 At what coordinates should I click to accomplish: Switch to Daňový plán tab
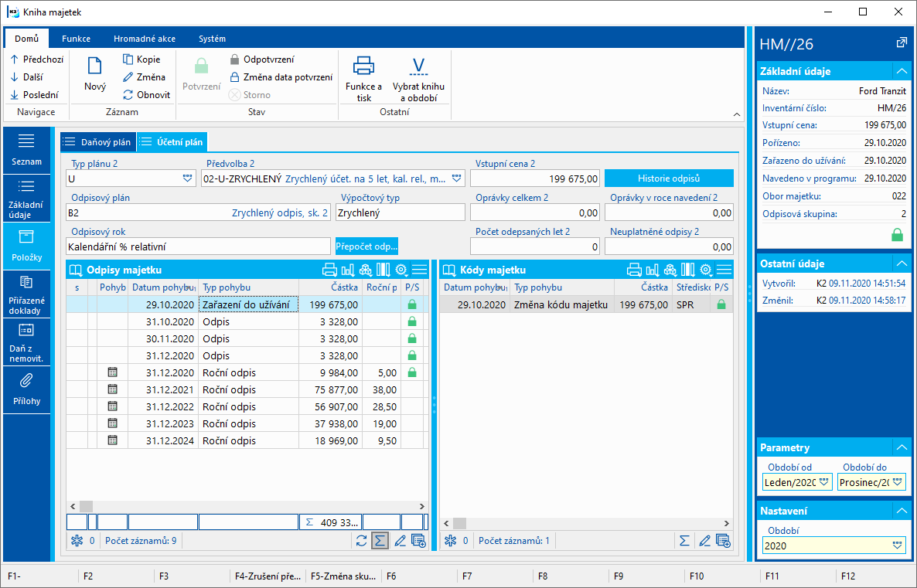tap(98, 141)
